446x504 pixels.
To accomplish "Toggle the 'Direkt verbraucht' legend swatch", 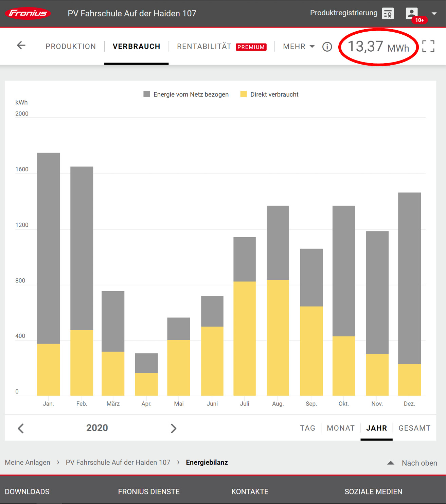I will [244, 94].
